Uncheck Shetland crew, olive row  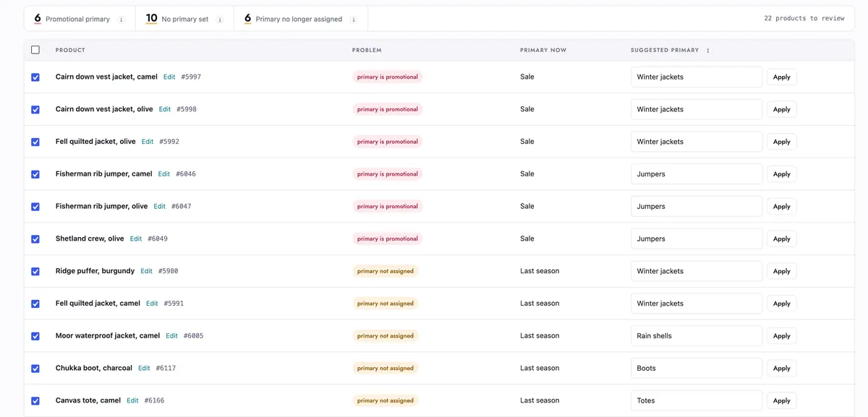tap(35, 239)
